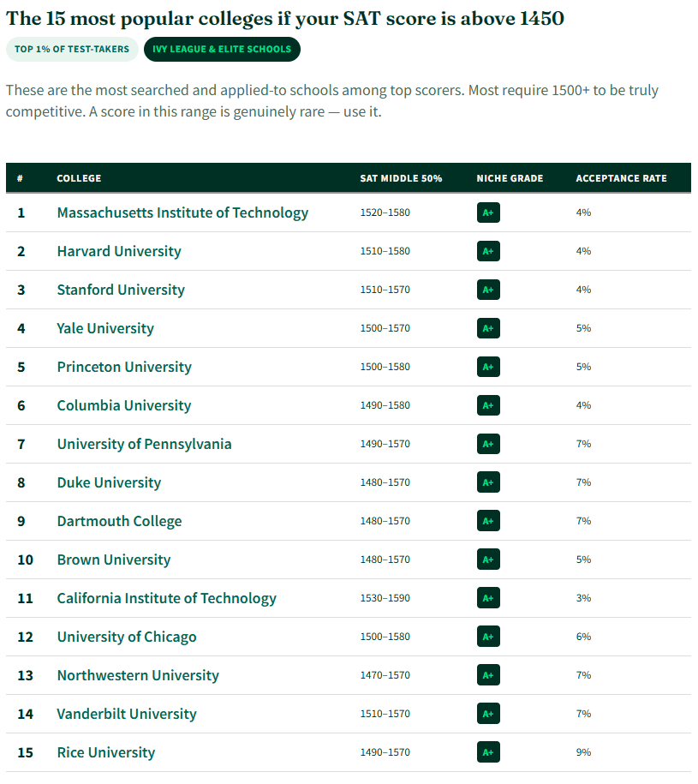The width and height of the screenshot is (698, 784).
Task: Click the A+ grade badge for Caltech
Action: pos(488,599)
